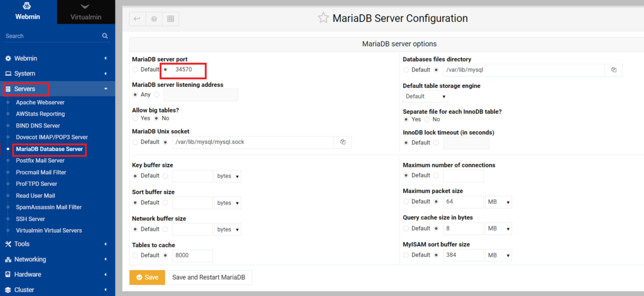Open Maximum packet size units dropdown
The width and height of the screenshot is (644, 296).
click(499, 202)
